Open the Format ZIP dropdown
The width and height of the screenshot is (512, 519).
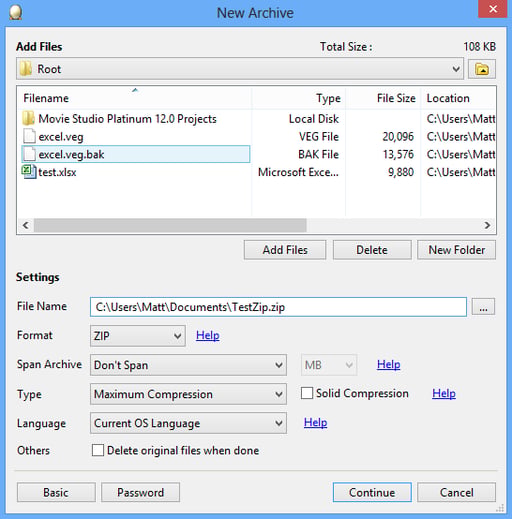138,336
